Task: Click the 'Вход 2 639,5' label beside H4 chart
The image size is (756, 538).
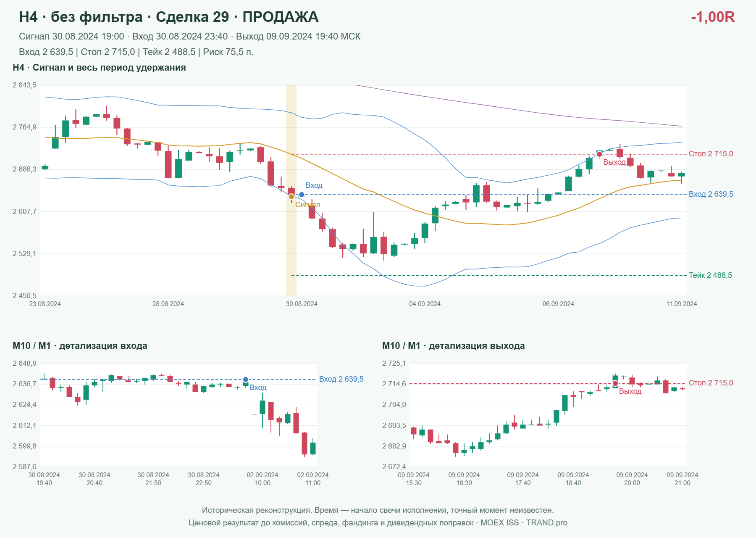Action: coord(711,194)
